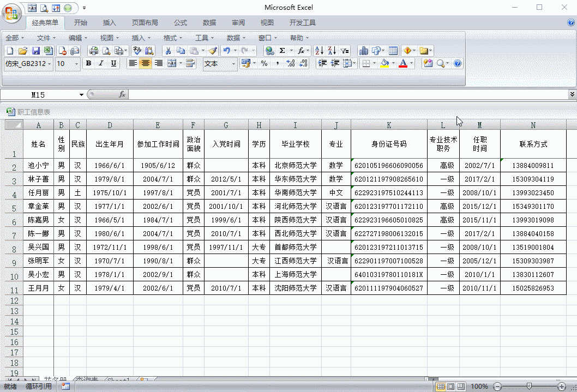The image size is (577, 392).
Task: Switch to Normal view in status bar
Action: coord(440,387)
